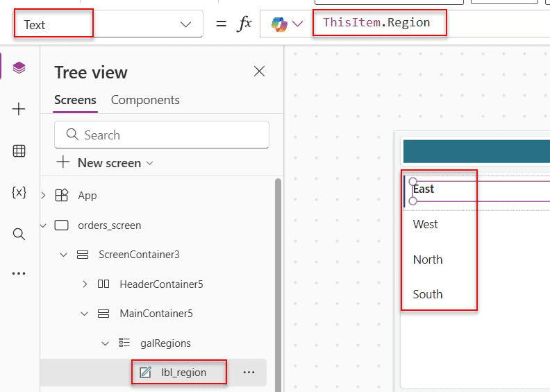Select HeaderContainer5 in the tree

(x=161, y=284)
